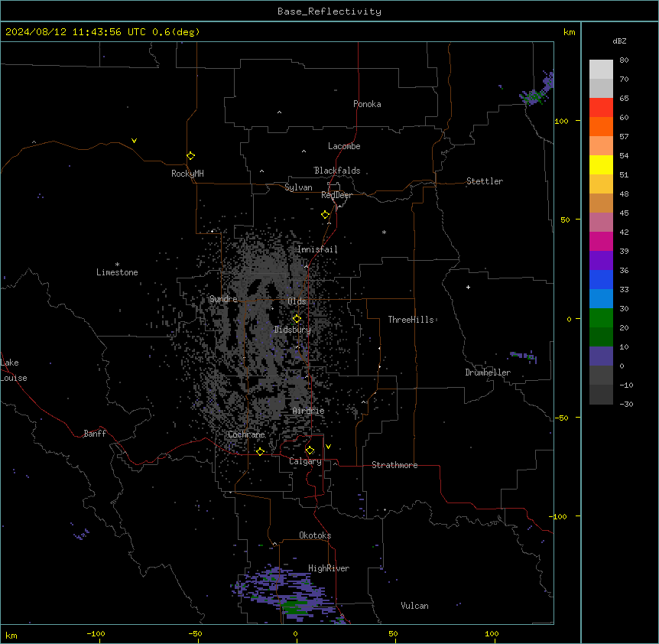The height and width of the screenshot is (644, 659).
Task: Select the red 60-65 dBZ legend swatch
Action: [601, 108]
